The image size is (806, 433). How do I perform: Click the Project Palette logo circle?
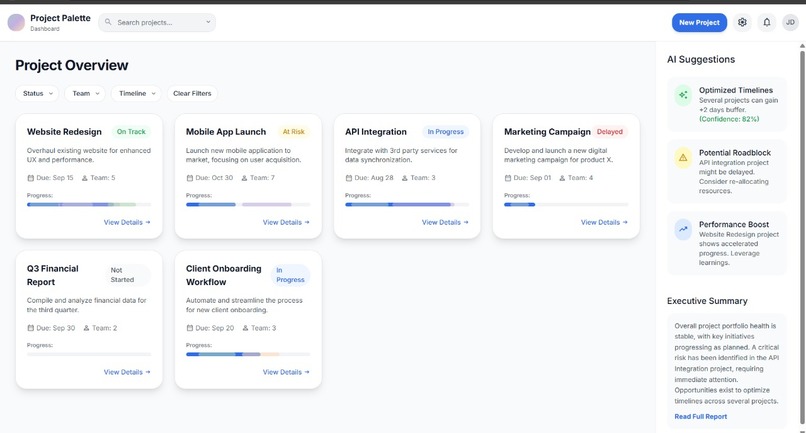16,22
